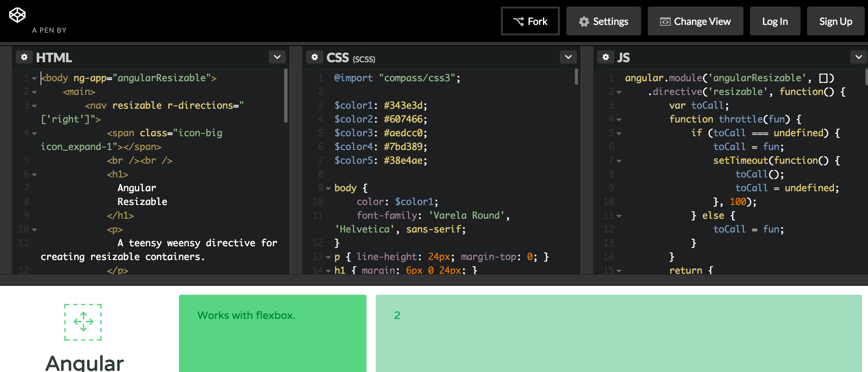Expand the JS panel dropdown chevron
Image resolution: width=868 pixels, height=372 pixels.
pyautogui.click(x=858, y=57)
